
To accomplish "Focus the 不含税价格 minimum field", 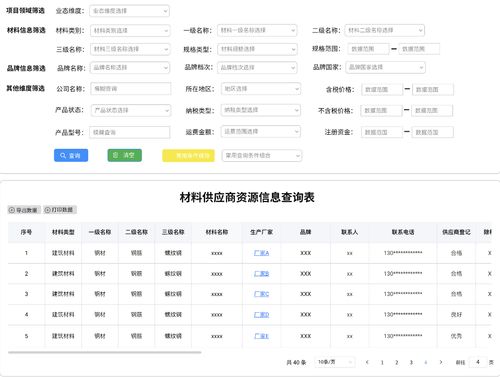I will pyautogui.click(x=381, y=111).
